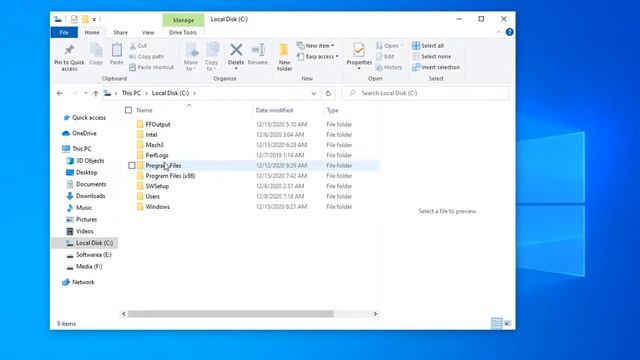Viewport: 640px width, 360px height.
Task: Select the Windows folder
Action: click(x=158, y=207)
